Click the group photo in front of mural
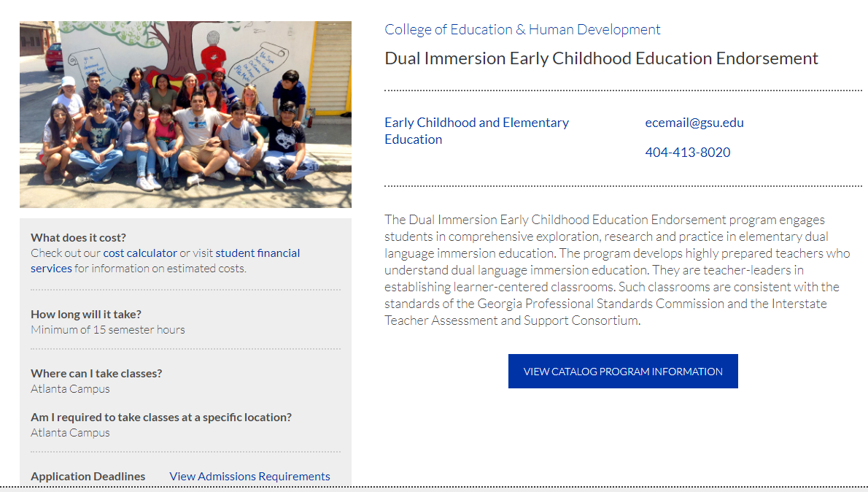The image size is (868, 492). pyautogui.click(x=185, y=115)
